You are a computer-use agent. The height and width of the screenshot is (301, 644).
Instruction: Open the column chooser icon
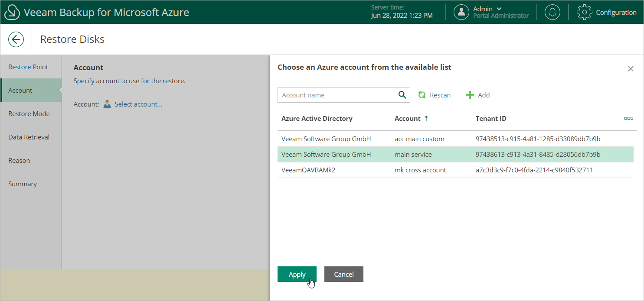coord(628,118)
